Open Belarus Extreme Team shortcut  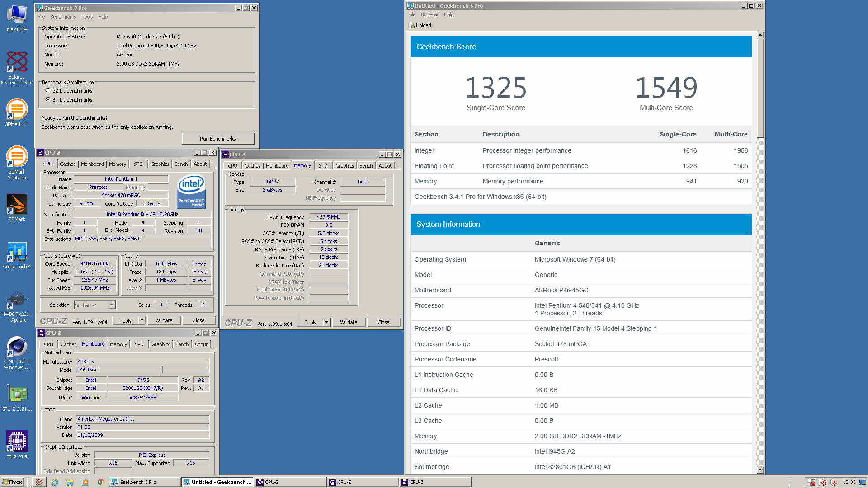[x=17, y=68]
